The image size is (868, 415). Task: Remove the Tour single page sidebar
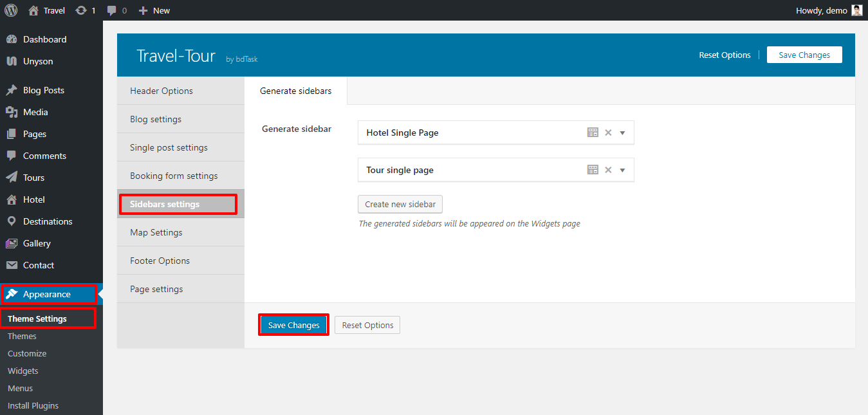point(608,170)
